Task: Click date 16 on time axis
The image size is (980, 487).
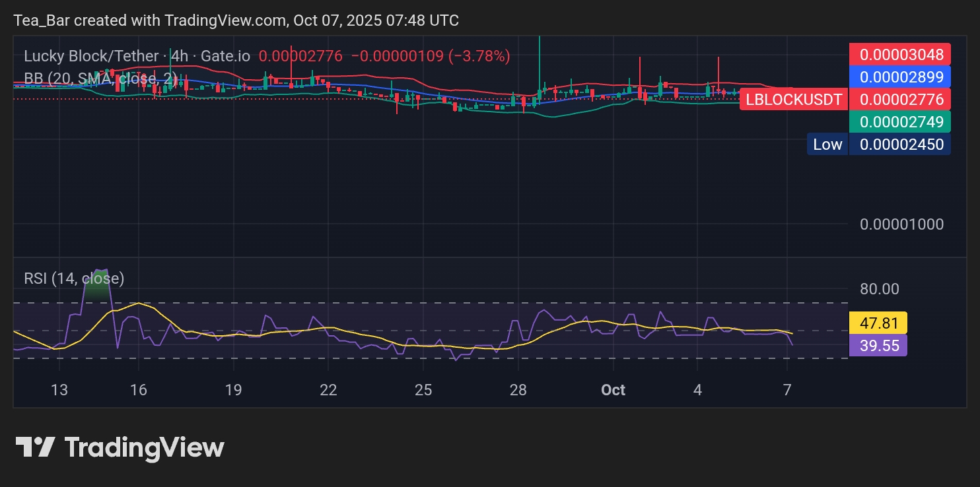Action: pyautogui.click(x=138, y=390)
